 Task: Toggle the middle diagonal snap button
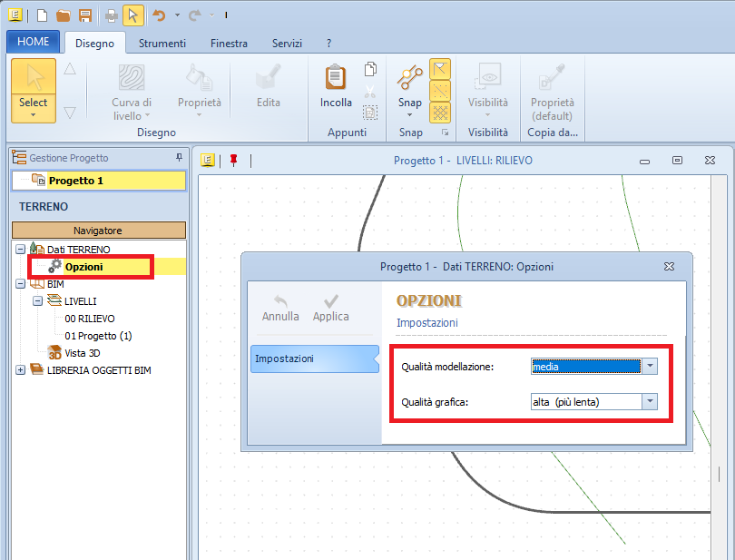(440, 91)
